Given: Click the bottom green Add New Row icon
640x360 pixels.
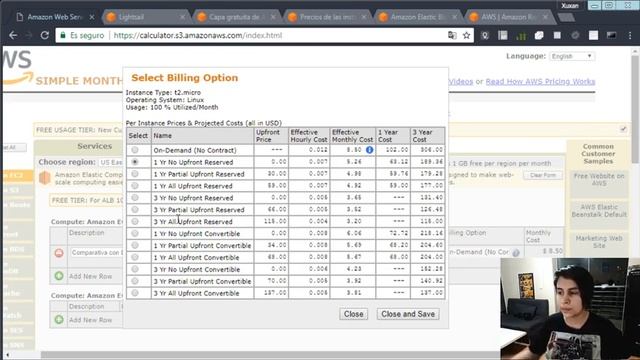Looking at the screenshot, I should [59, 320].
